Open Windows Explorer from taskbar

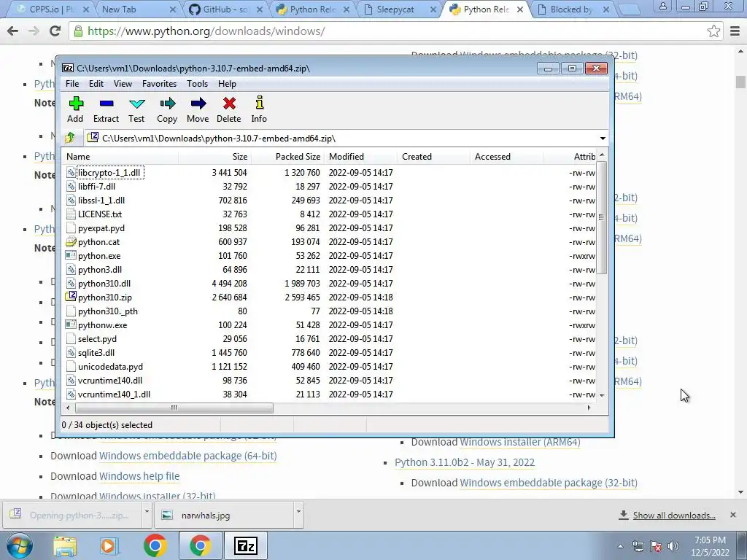(x=65, y=546)
